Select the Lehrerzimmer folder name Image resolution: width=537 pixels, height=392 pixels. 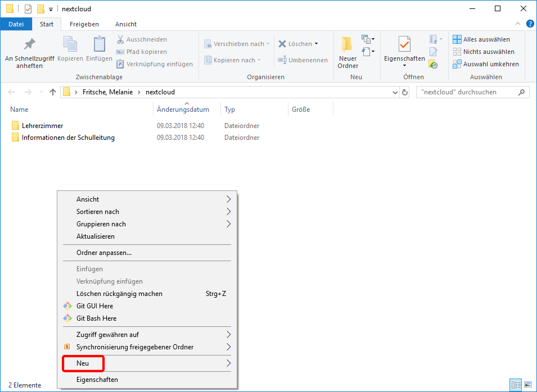tap(43, 126)
